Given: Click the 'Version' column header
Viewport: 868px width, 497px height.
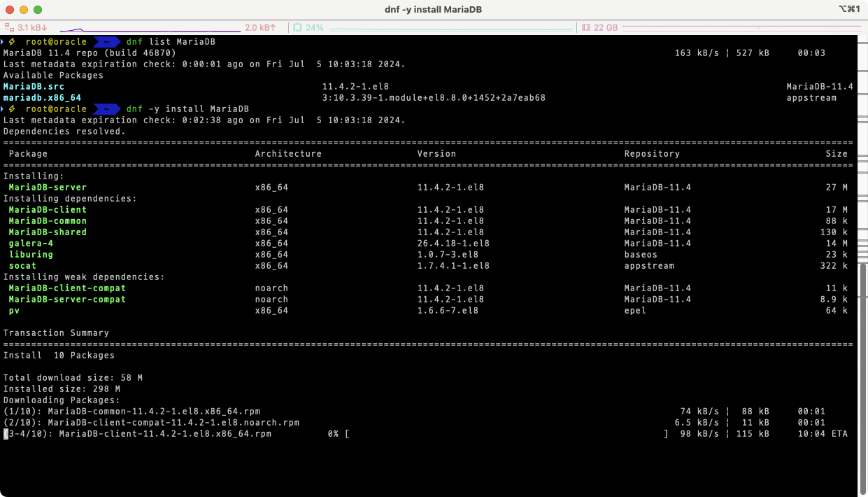Looking at the screenshot, I should pyautogui.click(x=436, y=154).
